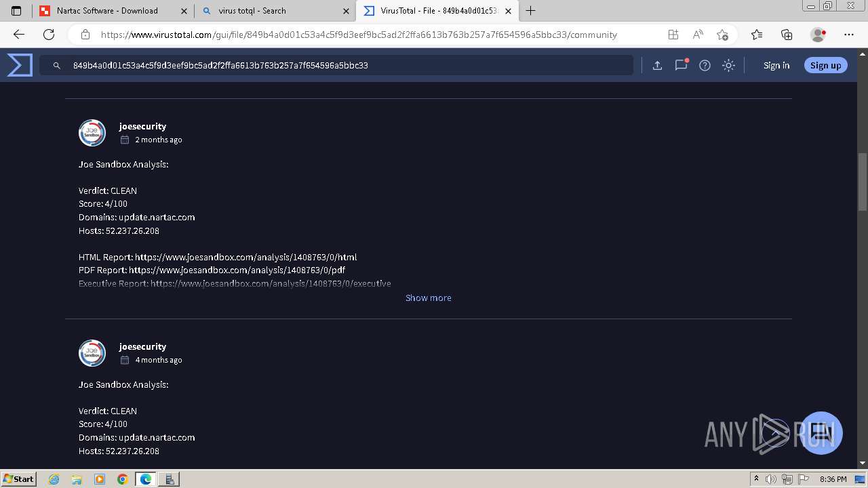The width and height of the screenshot is (868, 488).
Task: Reload the page with refresh icon
Action: coord(49,35)
